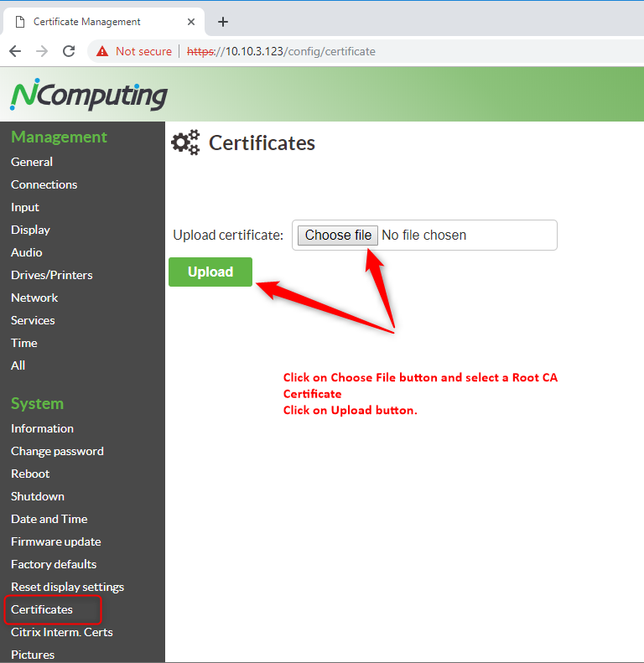Open Firmware update page
Screen dimensions: 644x663
pyautogui.click(x=56, y=541)
